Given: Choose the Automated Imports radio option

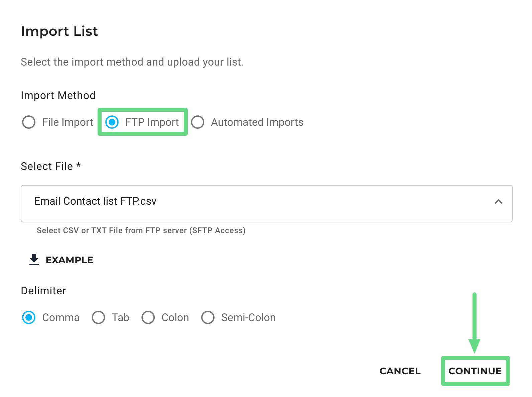Looking at the screenshot, I should [x=197, y=122].
